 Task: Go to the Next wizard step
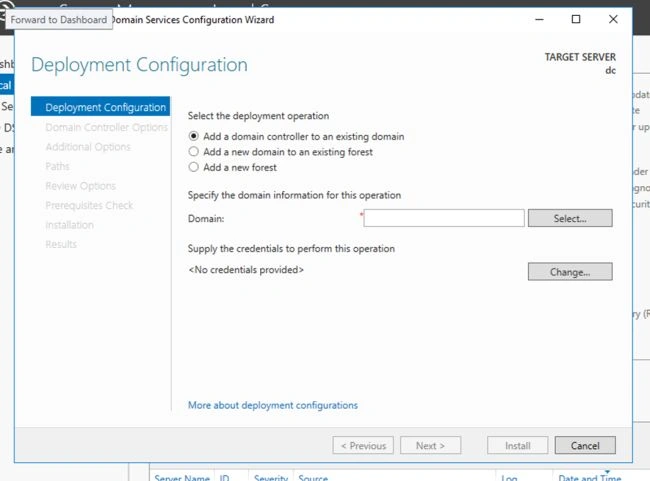coord(430,445)
